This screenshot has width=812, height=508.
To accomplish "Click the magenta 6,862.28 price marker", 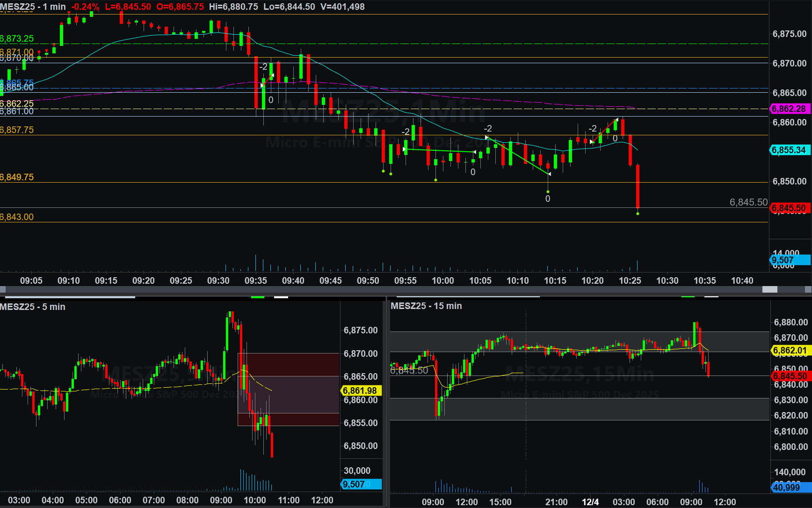I will tap(789, 109).
